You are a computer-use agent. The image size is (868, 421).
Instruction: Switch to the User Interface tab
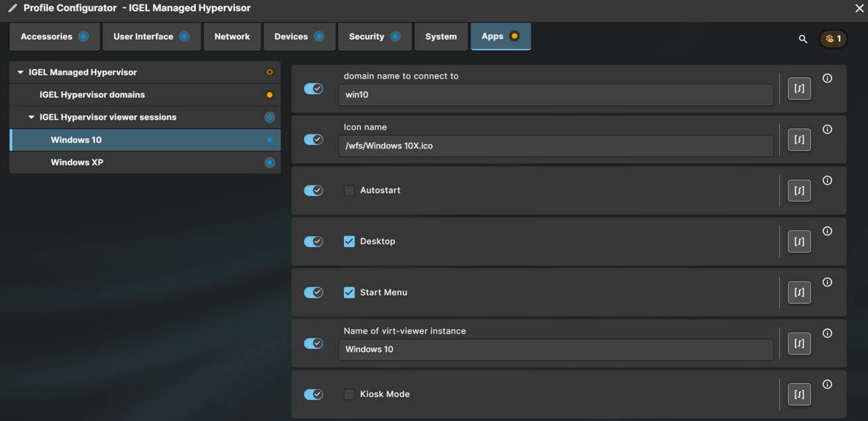tap(152, 36)
